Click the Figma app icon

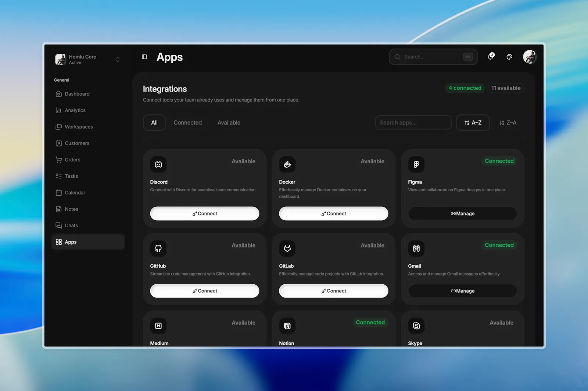pyautogui.click(x=416, y=164)
